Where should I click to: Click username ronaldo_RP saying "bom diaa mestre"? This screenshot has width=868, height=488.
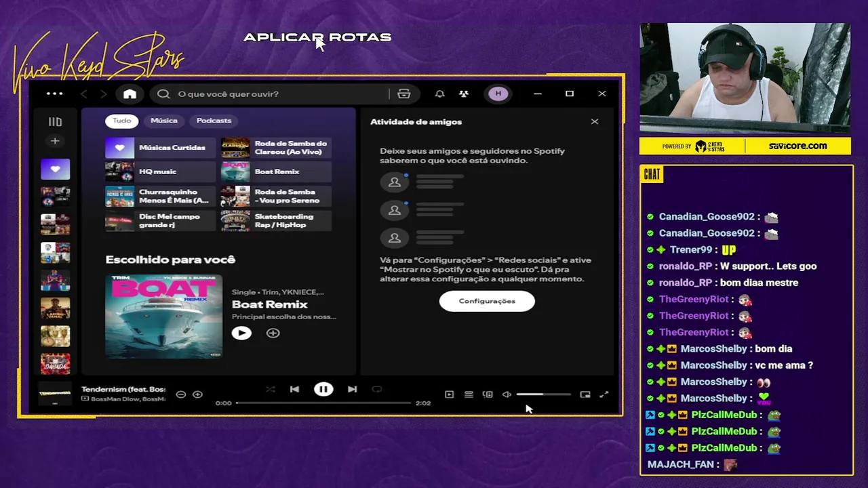pyautogui.click(x=686, y=283)
